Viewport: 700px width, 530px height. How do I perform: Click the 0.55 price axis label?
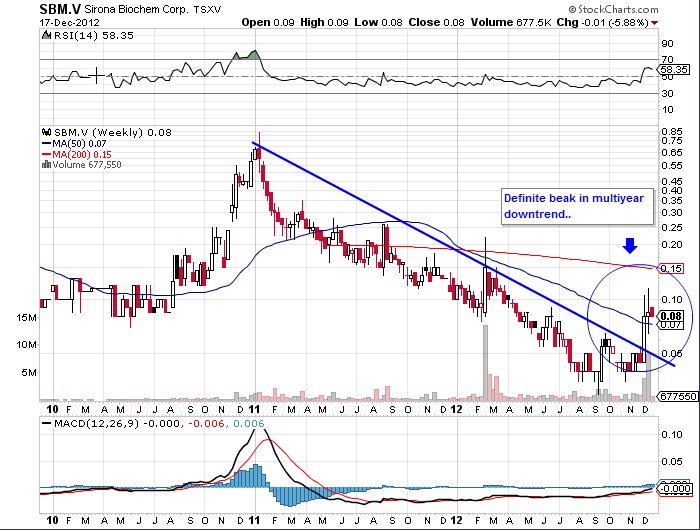tap(672, 166)
